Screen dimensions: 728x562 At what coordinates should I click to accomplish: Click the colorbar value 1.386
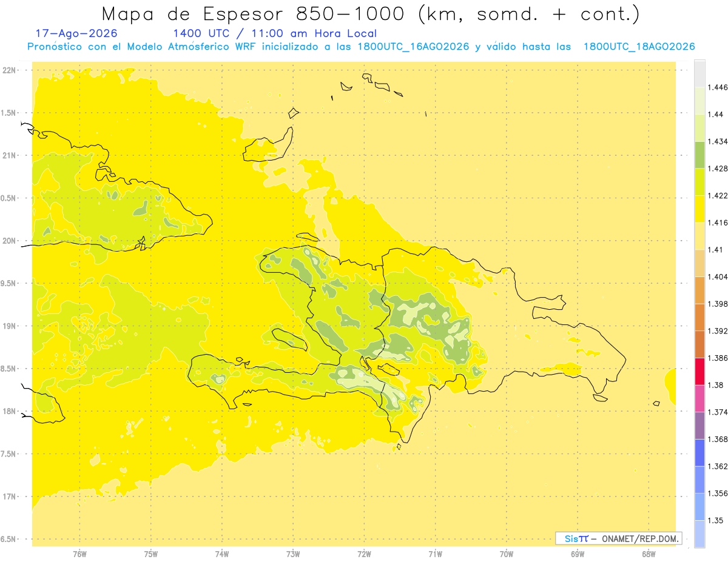pos(717,358)
